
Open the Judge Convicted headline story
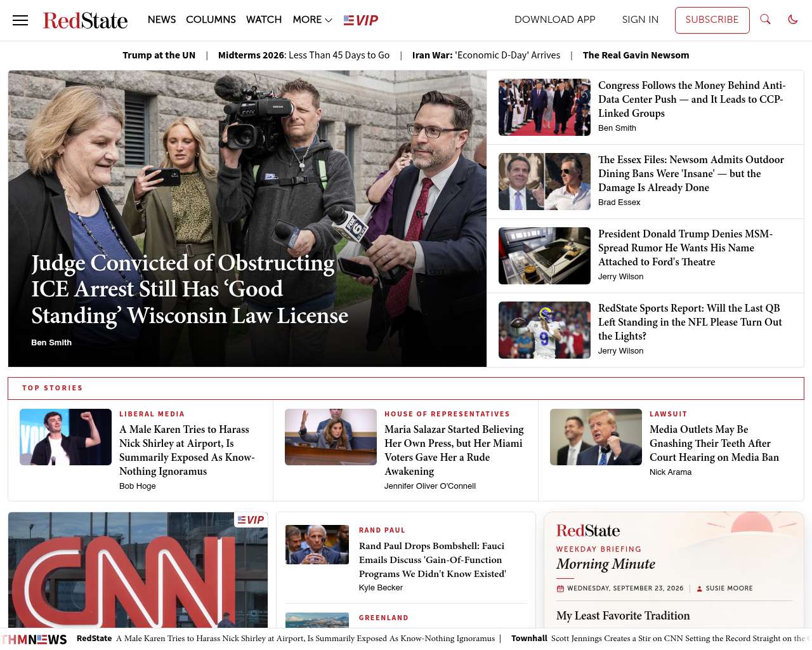point(190,289)
